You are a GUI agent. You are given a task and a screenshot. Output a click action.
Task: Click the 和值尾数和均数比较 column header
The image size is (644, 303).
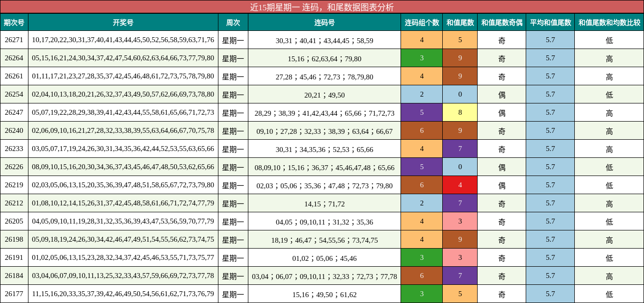click(609, 22)
